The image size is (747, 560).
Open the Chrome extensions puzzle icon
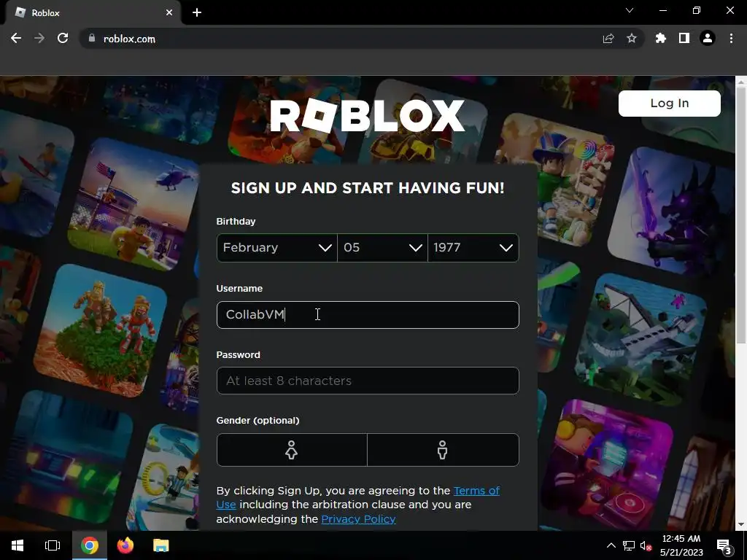coord(660,39)
